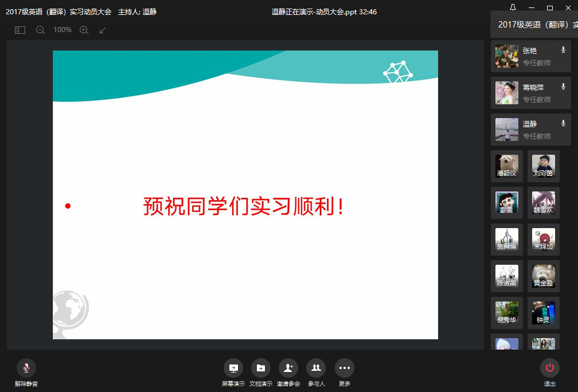Screen dimensions: 578x392
Task: Click the pin window icon in title bar
Action: (513, 7)
